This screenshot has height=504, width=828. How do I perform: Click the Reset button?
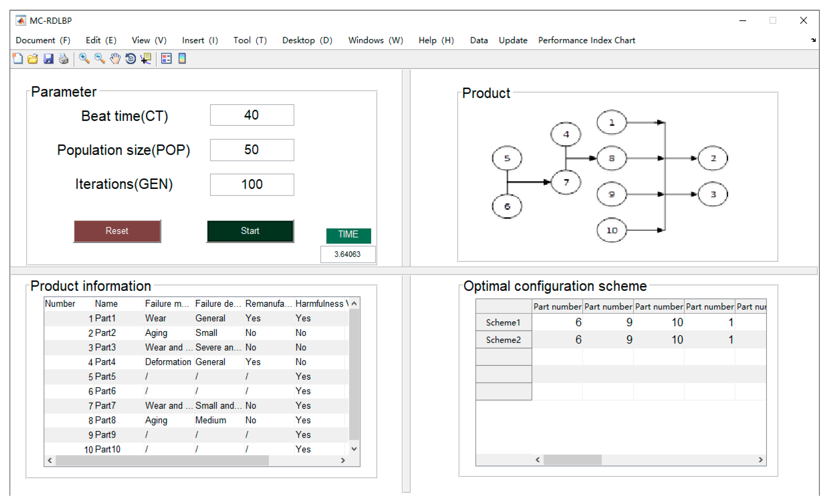coord(117,231)
